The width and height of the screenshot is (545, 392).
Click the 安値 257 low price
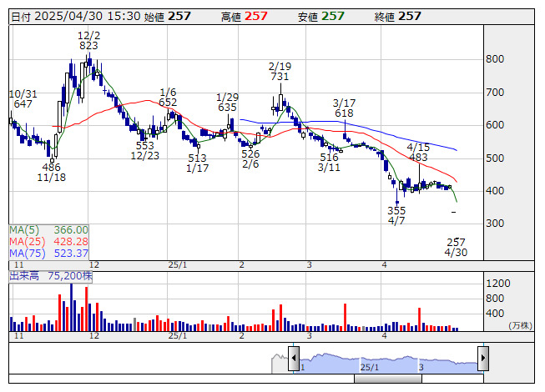(320, 17)
